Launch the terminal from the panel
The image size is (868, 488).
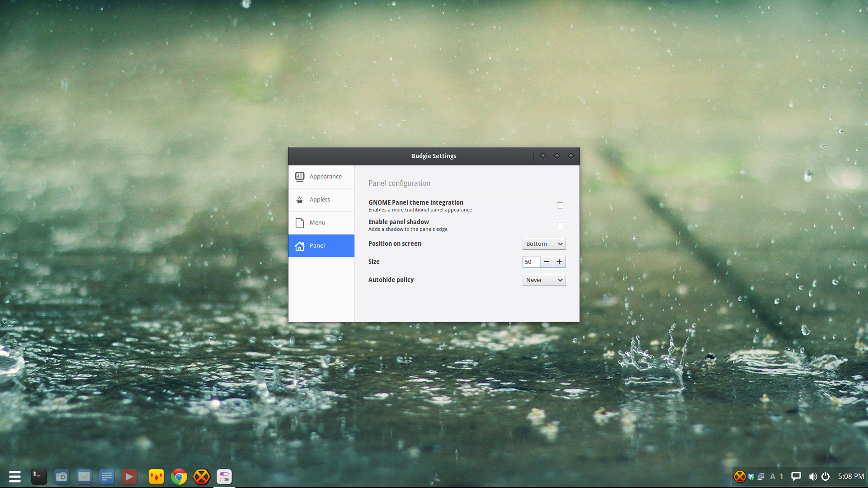tap(39, 477)
